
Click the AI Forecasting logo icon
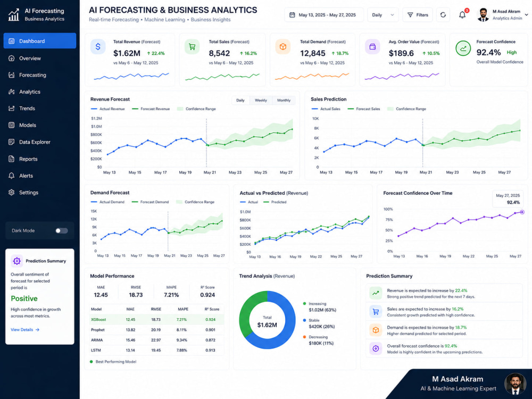(x=14, y=14)
